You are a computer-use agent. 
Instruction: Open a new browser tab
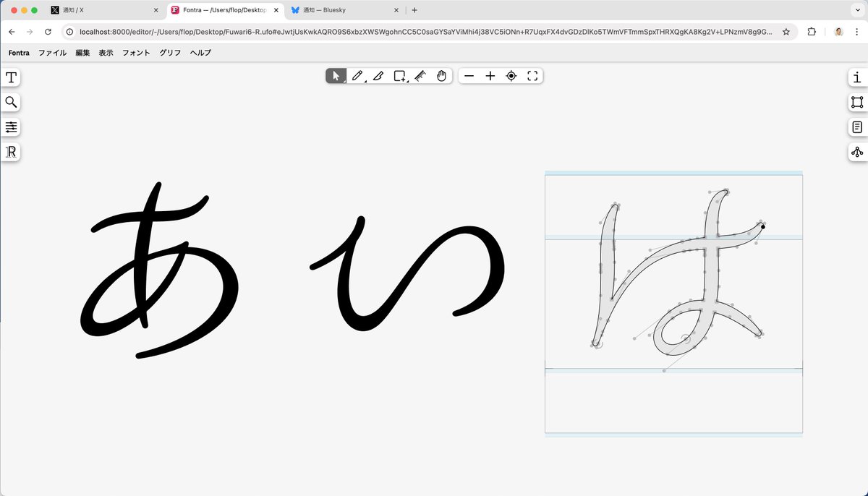click(414, 10)
